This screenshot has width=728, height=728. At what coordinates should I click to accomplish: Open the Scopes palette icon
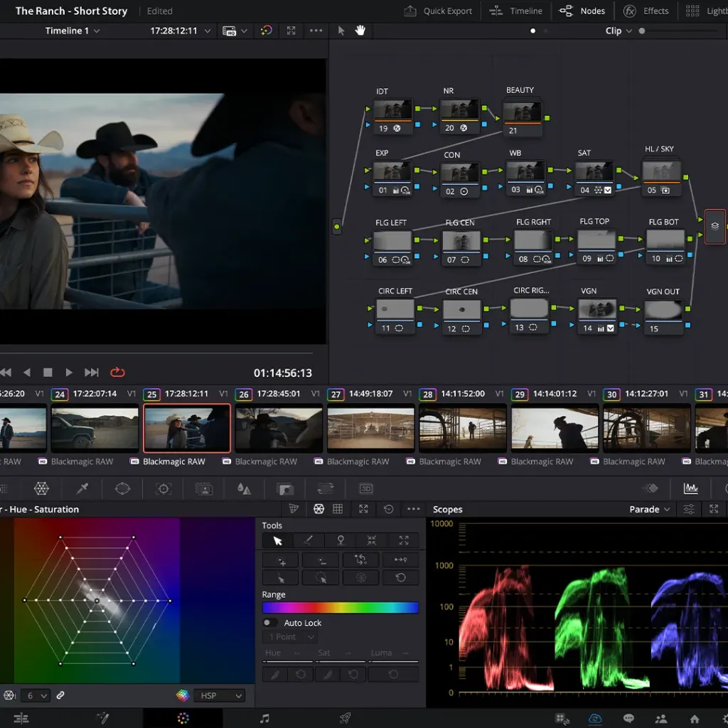coord(691,488)
